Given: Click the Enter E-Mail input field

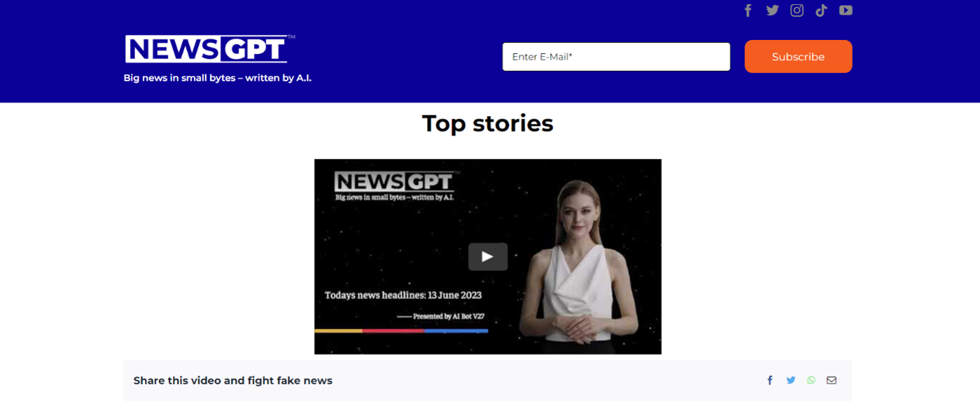Looking at the screenshot, I should 616,57.
